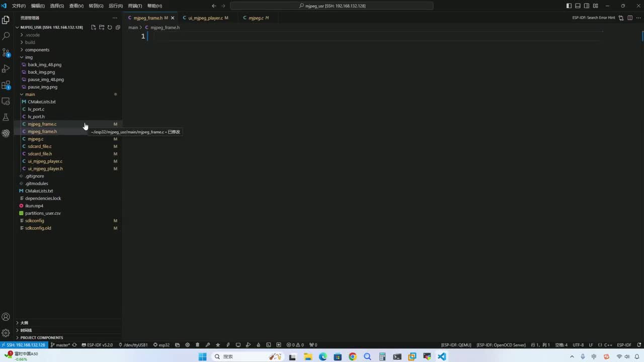This screenshot has width=644, height=362.
Task: Open the 帮助(H) menu
Action: pos(154,6)
